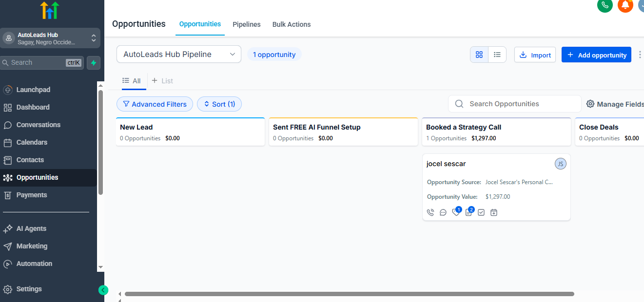This screenshot has height=302, width=644.
Task: Open the call icon on jocel sescar's card
Action: 430,212
